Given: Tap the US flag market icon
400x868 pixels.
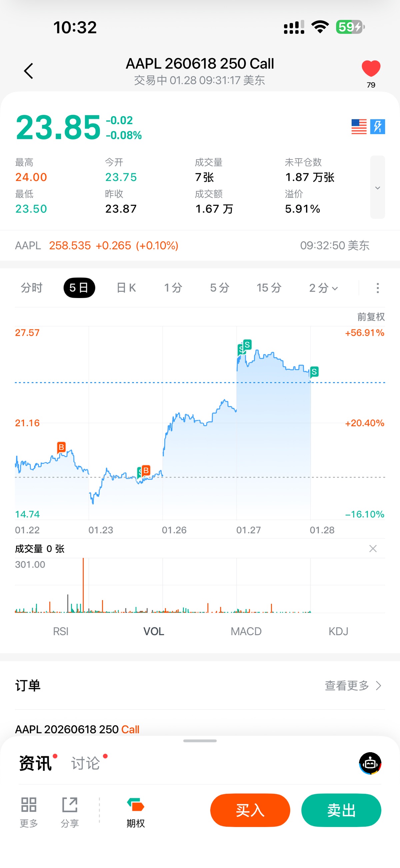Looking at the screenshot, I should coord(359,127).
